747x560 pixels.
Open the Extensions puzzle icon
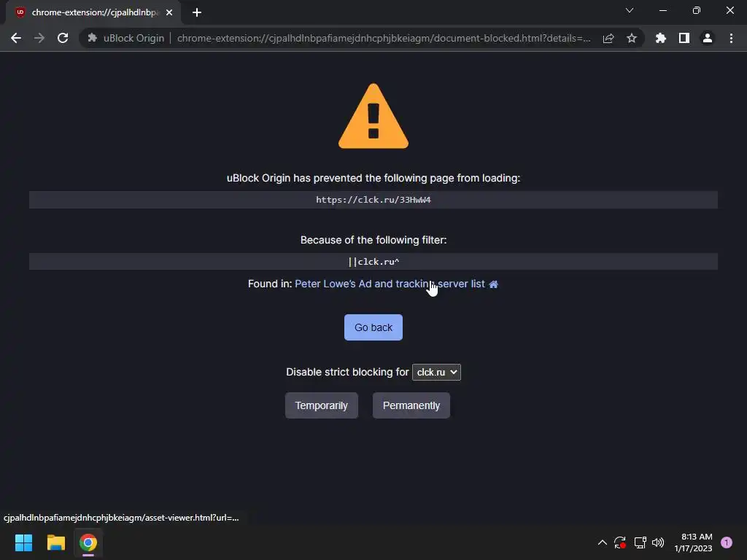click(x=660, y=38)
